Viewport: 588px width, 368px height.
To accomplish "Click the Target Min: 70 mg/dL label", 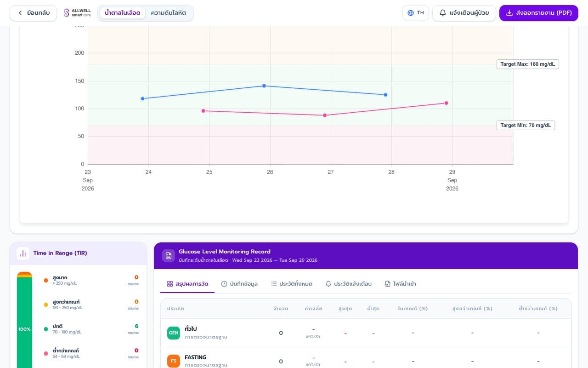I will (526, 125).
